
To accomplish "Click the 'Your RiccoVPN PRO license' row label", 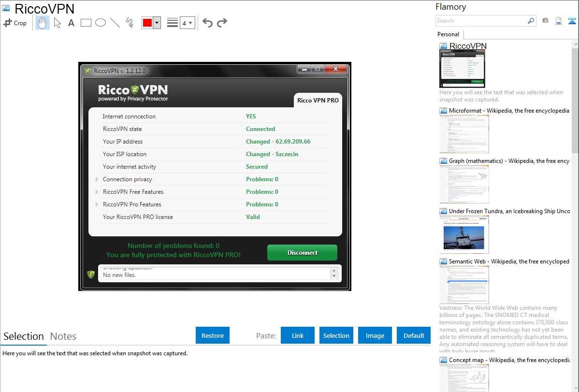I will (x=138, y=217).
